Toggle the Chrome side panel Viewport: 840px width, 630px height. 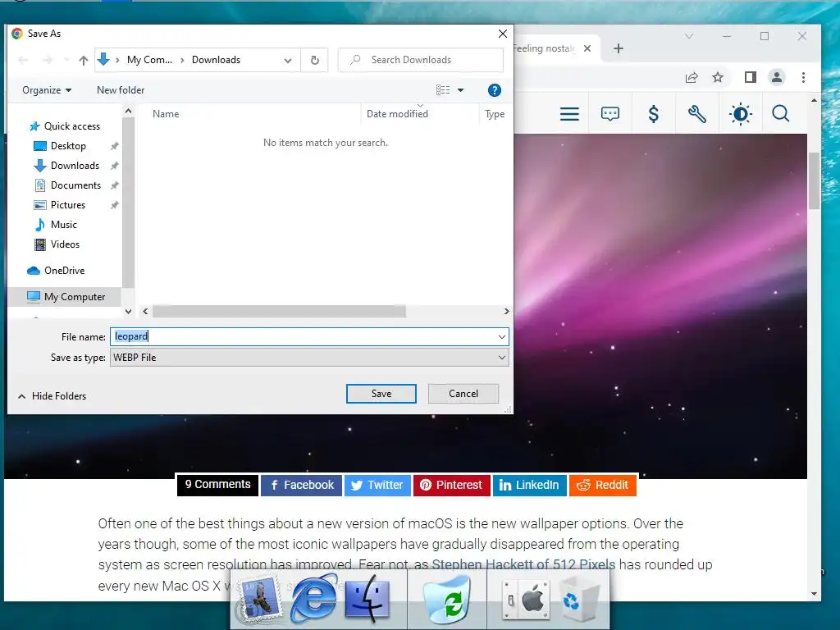tap(750, 77)
